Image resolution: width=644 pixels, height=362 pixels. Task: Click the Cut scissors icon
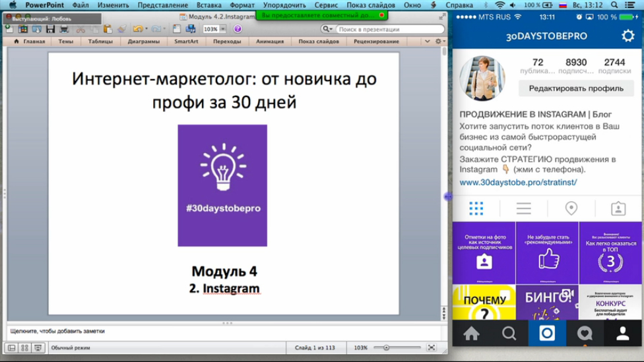(80, 29)
